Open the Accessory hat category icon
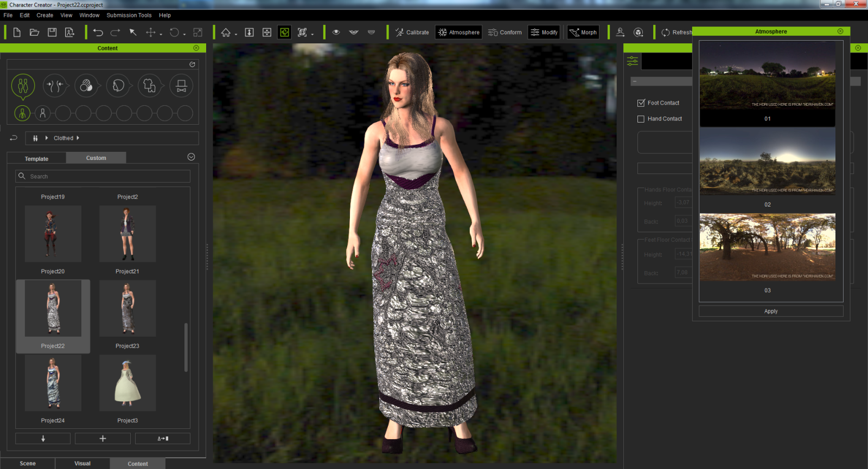 (x=182, y=86)
